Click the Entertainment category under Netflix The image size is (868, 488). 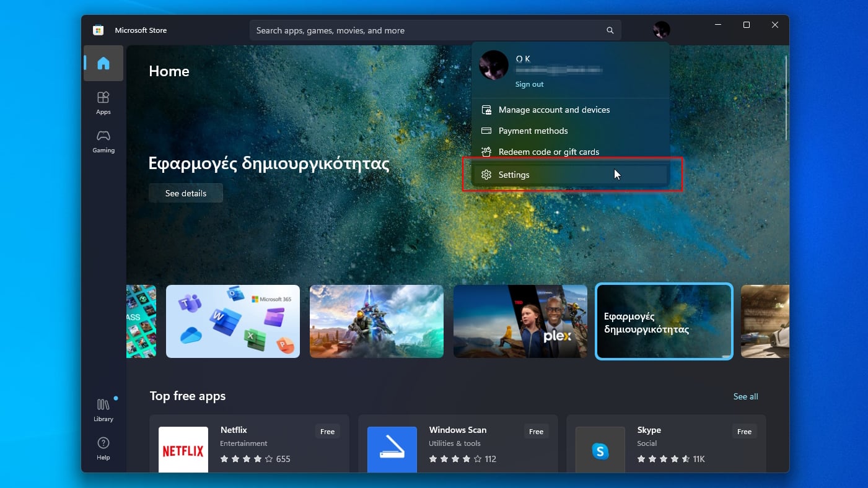(x=243, y=443)
